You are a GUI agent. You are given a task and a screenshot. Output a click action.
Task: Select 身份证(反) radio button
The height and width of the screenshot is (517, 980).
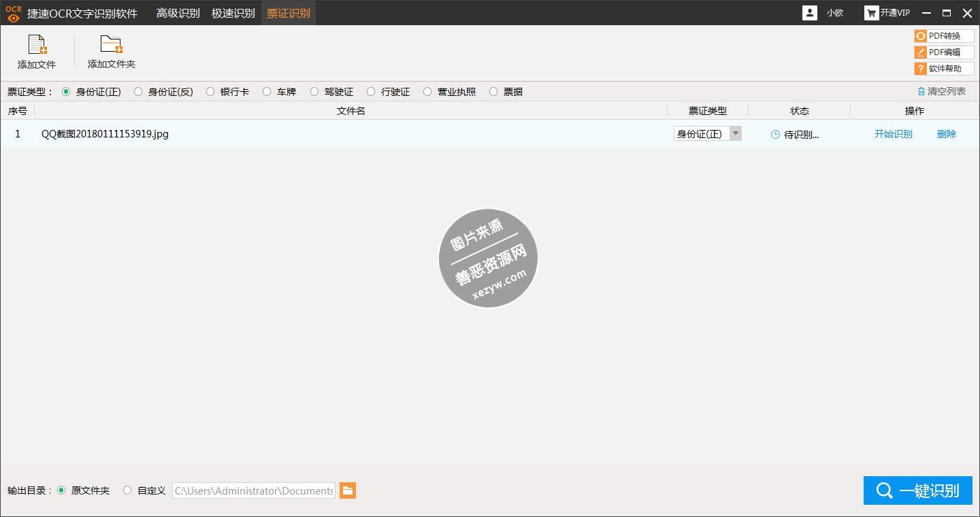coord(138,91)
